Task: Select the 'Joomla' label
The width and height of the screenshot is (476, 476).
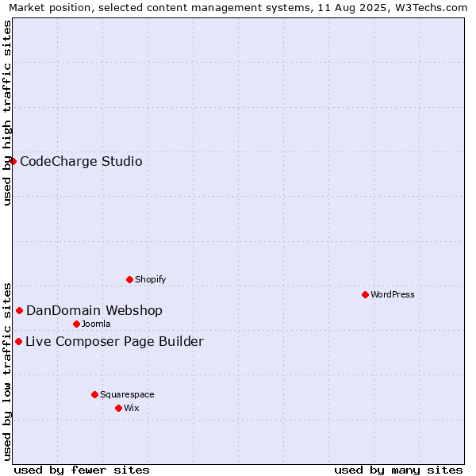Action: [x=96, y=324]
